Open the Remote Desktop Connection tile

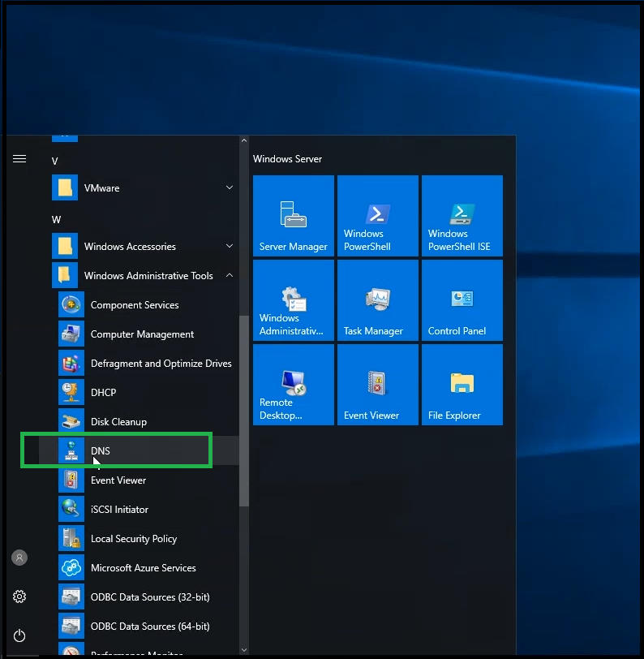[294, 385]
